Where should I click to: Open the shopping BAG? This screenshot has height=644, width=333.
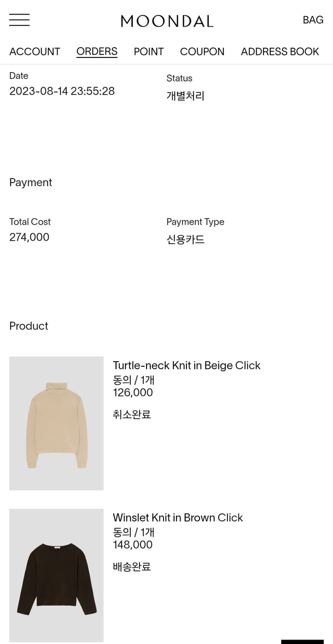[x=313, y=20]
